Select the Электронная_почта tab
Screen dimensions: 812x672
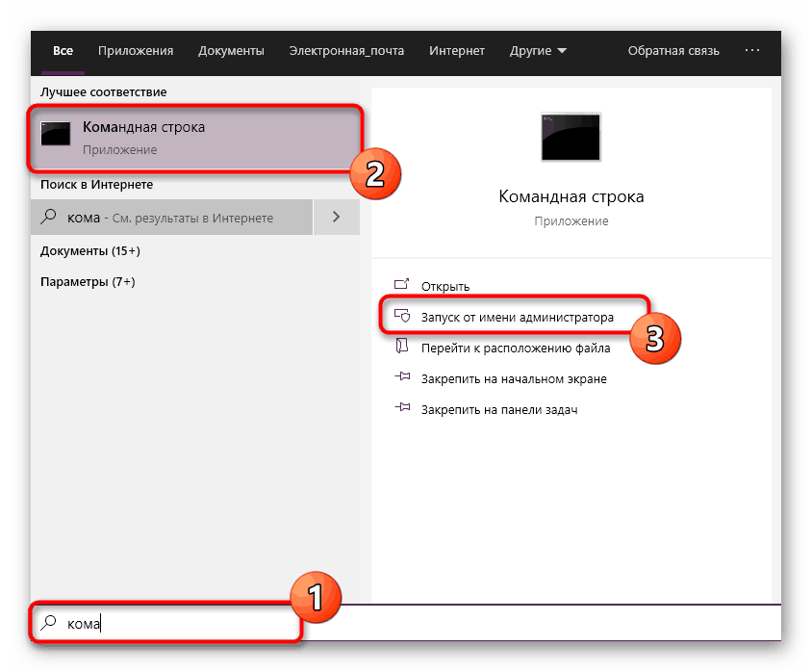[x=346, y=51]
